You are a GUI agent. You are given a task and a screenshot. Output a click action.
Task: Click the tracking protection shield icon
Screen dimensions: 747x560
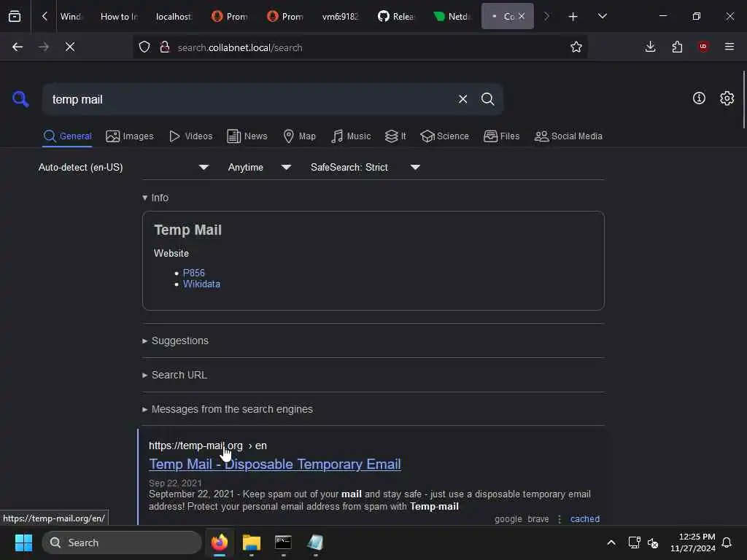(144, 47)
